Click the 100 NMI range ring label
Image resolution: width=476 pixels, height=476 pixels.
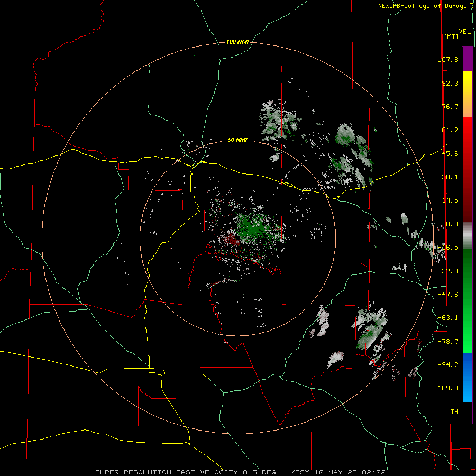coord(237,42)
